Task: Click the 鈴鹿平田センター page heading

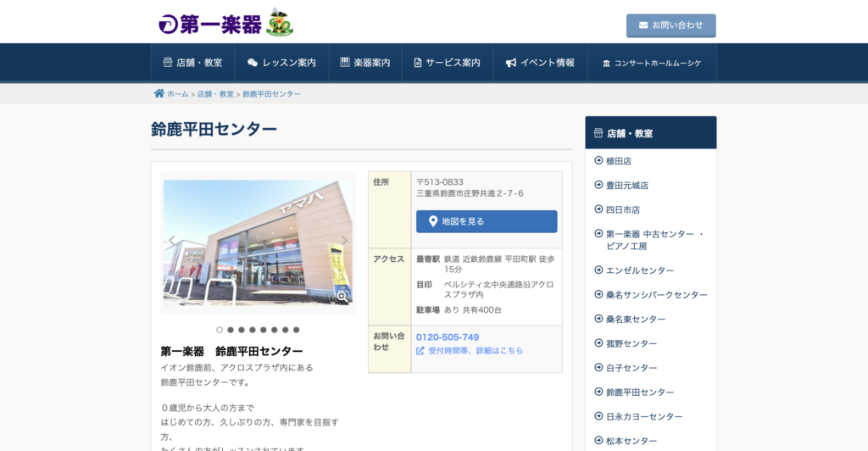Action: [x=214, y=129]
